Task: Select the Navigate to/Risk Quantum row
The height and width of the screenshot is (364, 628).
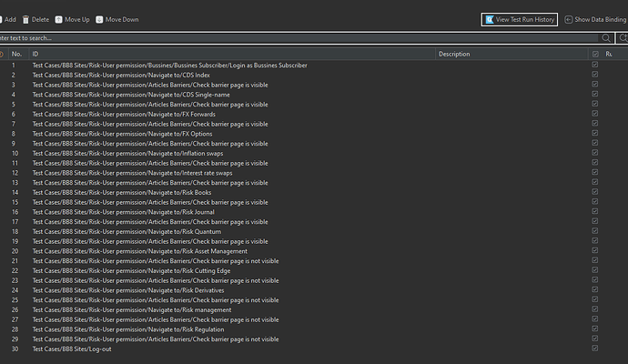Action: coord(127,231)
